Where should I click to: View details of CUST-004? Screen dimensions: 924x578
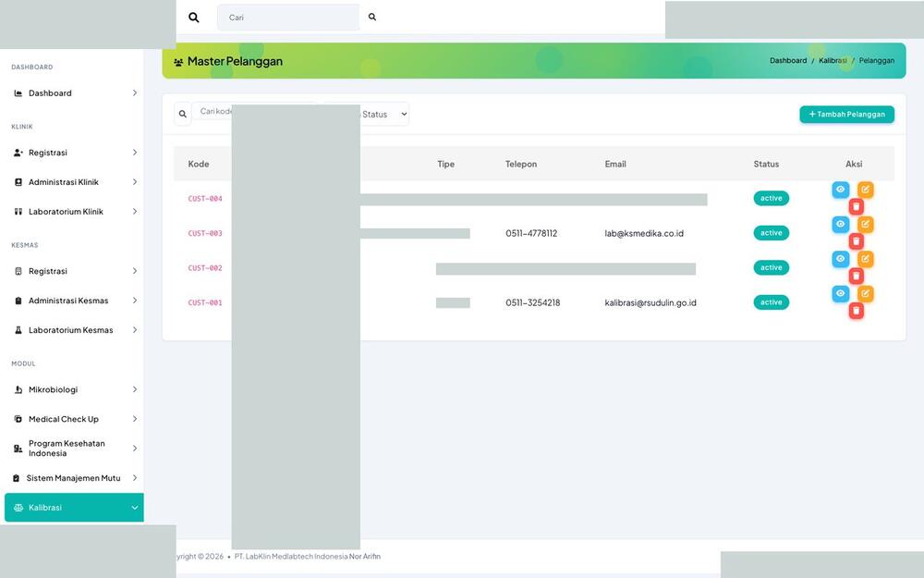(x=840, y=190)
